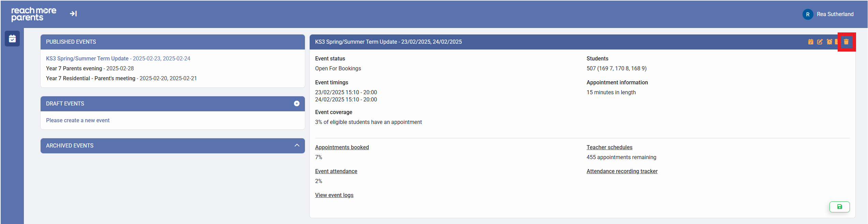This screenshot has width=868, height=224.
Task: Open the Appointments booked link
Action: 342,147
